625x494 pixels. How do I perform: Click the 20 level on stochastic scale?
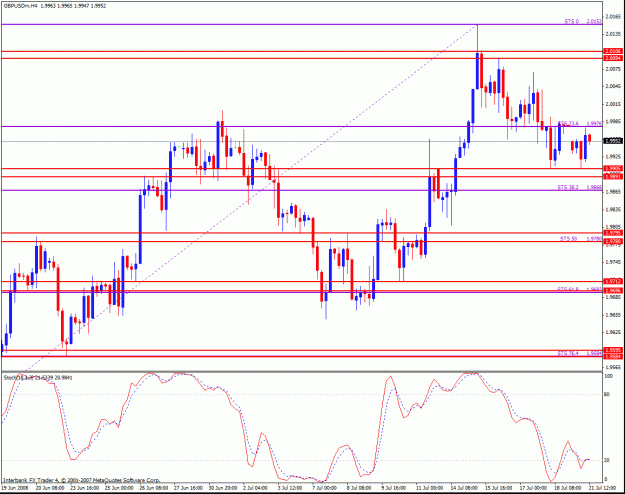[x=607, y=460]
